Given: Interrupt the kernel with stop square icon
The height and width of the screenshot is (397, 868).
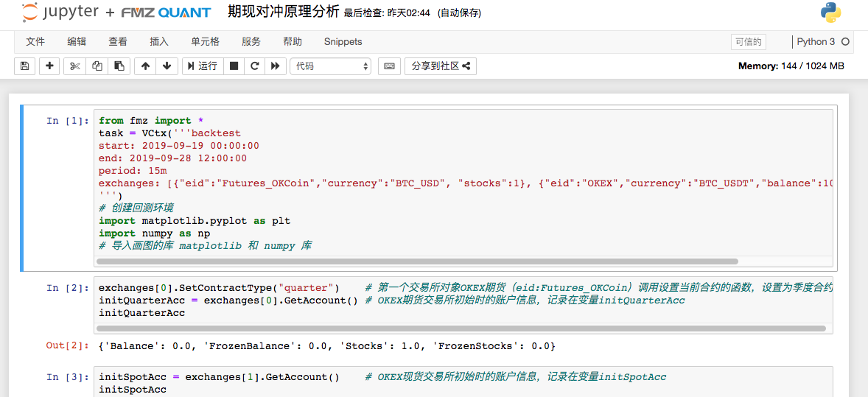Looking at the screenshot, I should (x=234, y=66).
